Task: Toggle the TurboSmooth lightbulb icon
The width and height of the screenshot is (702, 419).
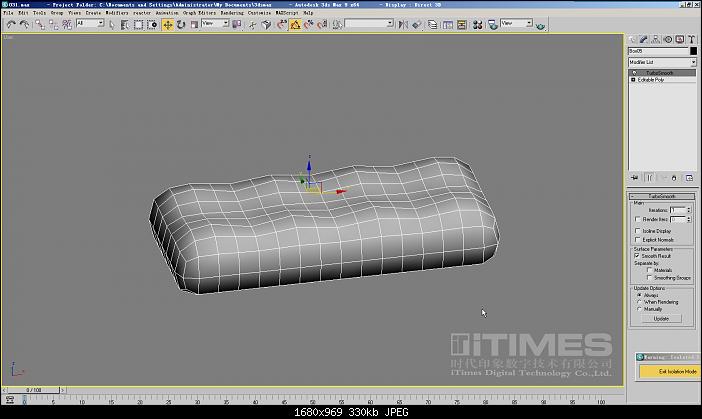Action: [x=634, y=73]
